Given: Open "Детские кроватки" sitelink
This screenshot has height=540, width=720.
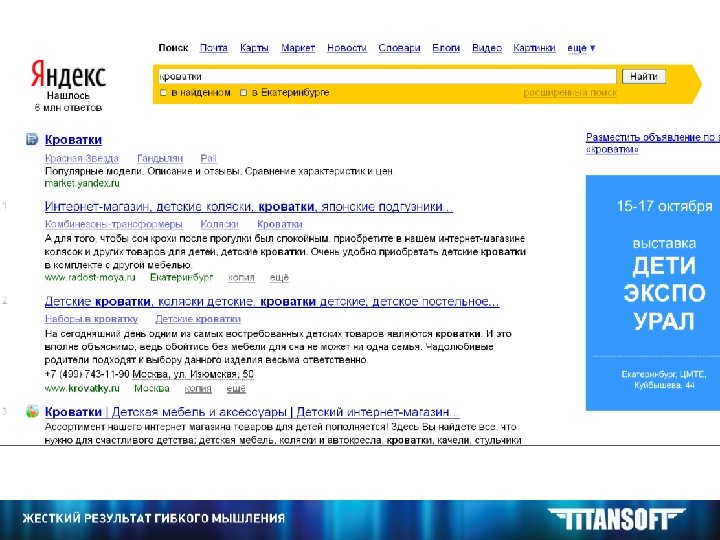Looking at the screenshot, I should pyautogui.click(x=198, y=319).
